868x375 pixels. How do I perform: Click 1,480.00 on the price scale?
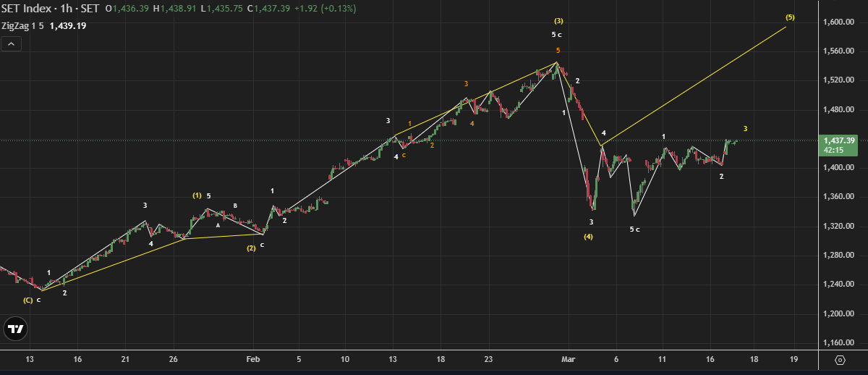point(839,110)
